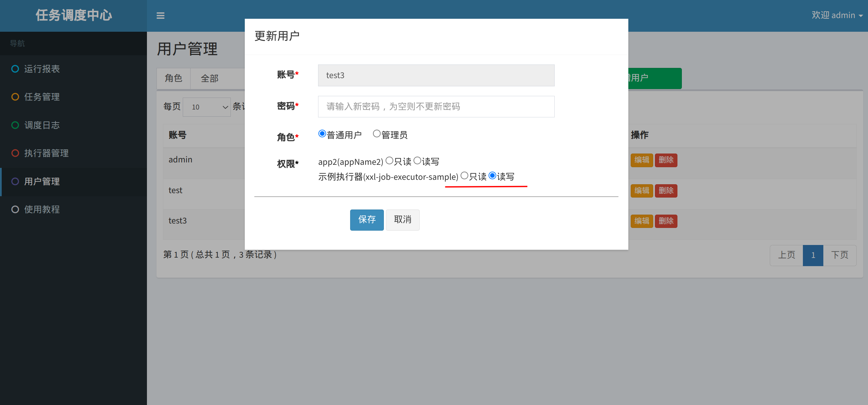Click the 保存 button

tap(367, 220)
